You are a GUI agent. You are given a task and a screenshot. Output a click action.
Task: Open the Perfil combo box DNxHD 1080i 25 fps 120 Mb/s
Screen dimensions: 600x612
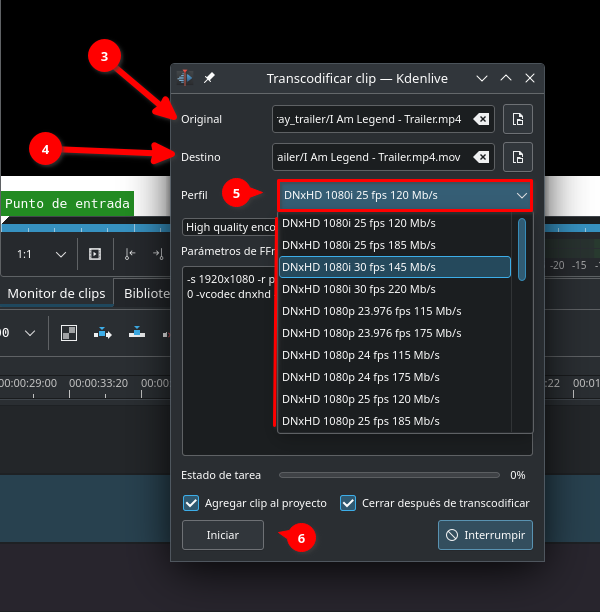tap(405, 195)
